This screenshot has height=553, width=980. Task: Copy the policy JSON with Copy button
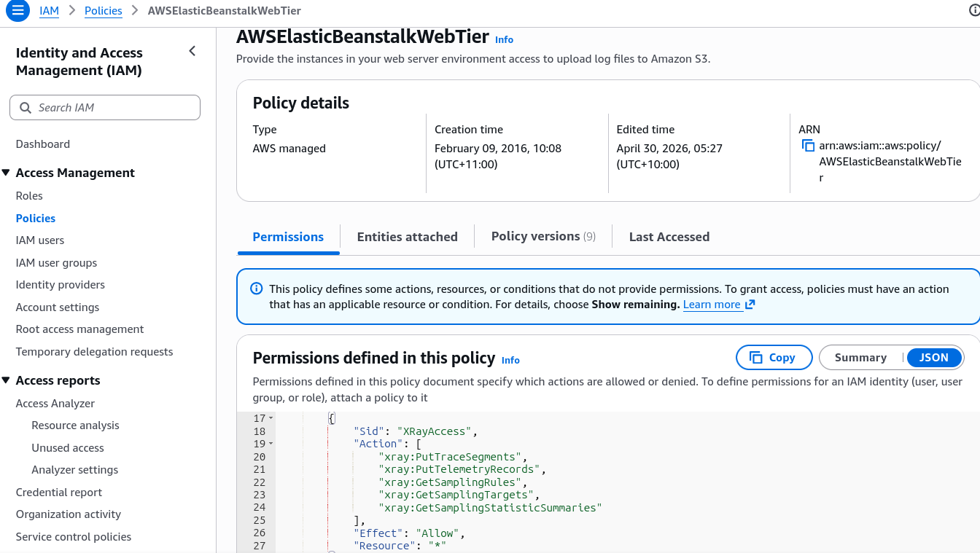[774, 358]
